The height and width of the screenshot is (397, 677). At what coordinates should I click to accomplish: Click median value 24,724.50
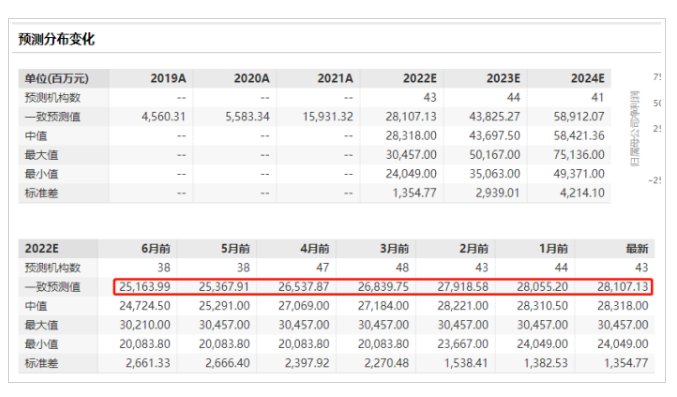[x=145, y=306]
